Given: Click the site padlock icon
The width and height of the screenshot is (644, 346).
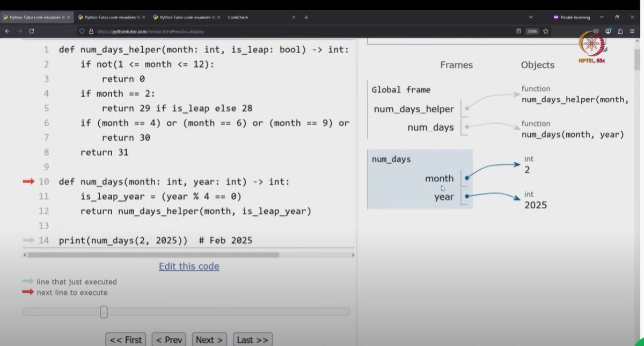Looking at the screenshot, I should tap(91, 31).
